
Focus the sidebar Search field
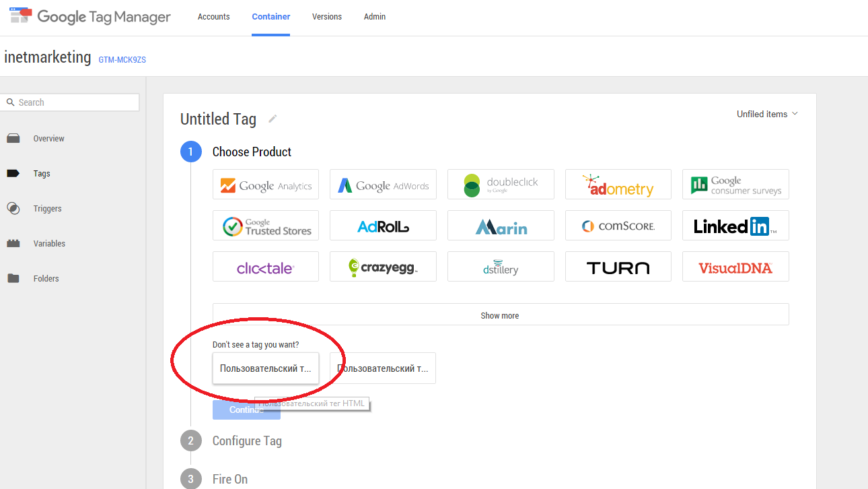pos(70,102)
